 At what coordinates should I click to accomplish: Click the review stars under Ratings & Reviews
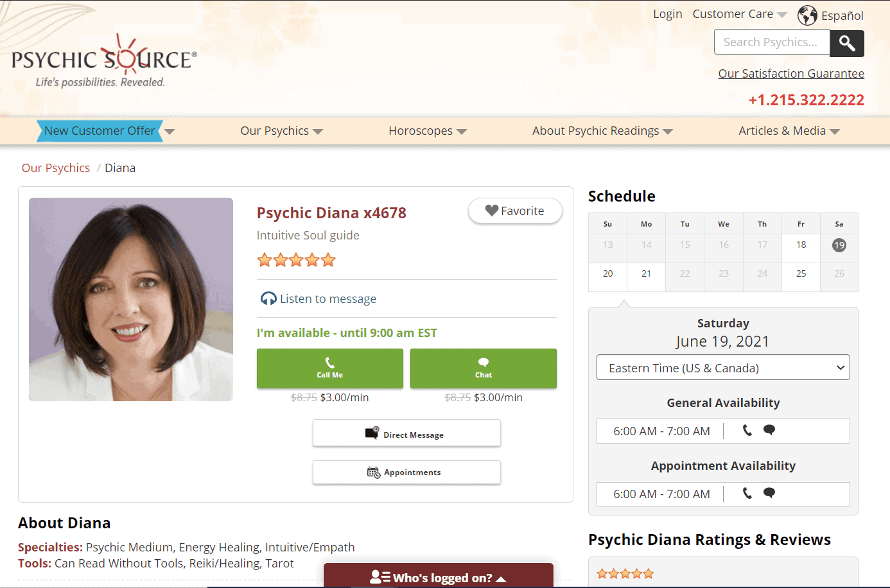point(625,574)
